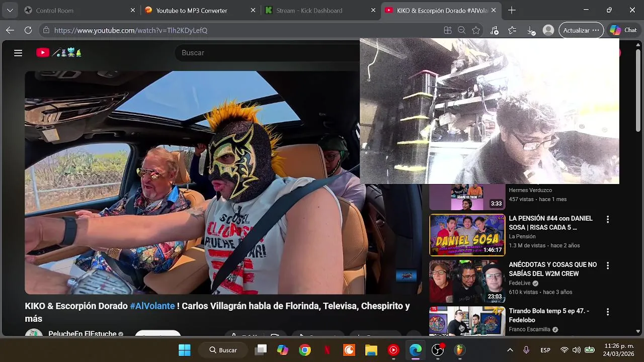The image size is (644, 362).
Task: Open a new browser tab
Action: 512,10
